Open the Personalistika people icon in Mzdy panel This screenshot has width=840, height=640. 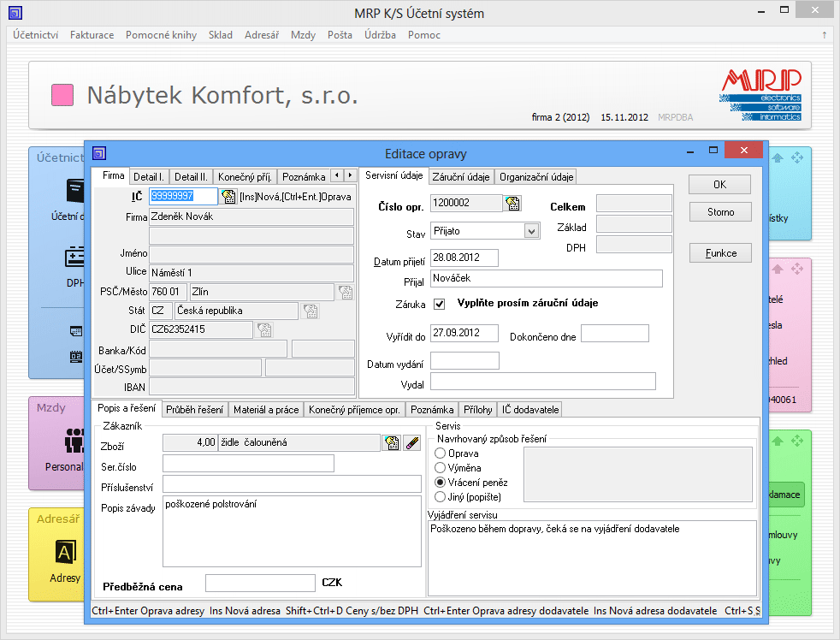(74, 441)
